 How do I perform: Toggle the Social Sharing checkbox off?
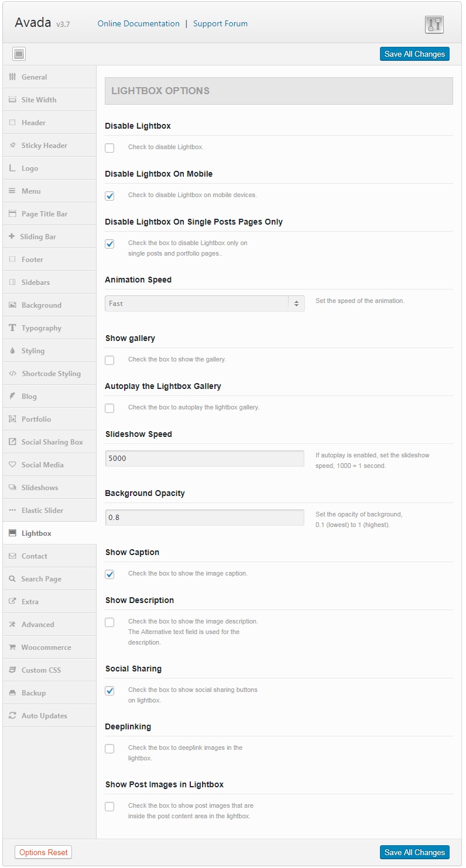[x=109, y=691]
